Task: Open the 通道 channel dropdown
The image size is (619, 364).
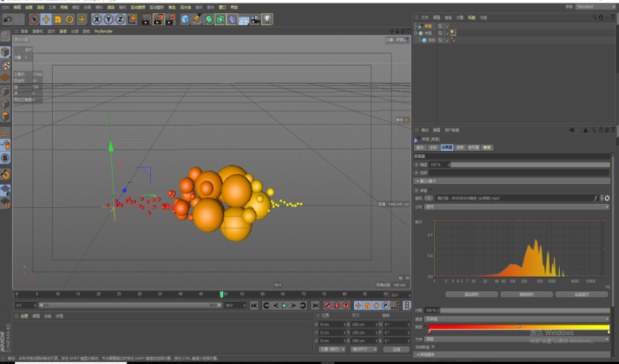Action: (516, 318)
